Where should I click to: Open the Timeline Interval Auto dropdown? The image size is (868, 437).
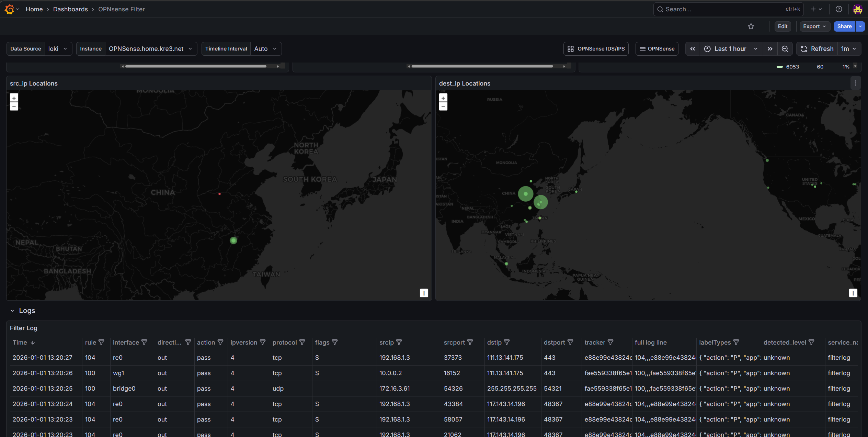click(x=265, y=49)
